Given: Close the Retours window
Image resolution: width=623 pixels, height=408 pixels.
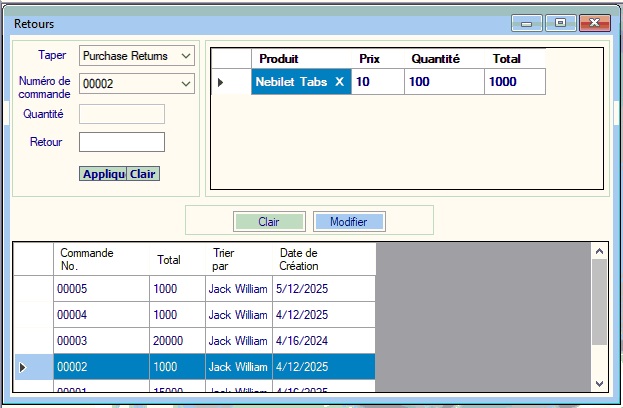Looking at the screenshot, I should 596,22.
